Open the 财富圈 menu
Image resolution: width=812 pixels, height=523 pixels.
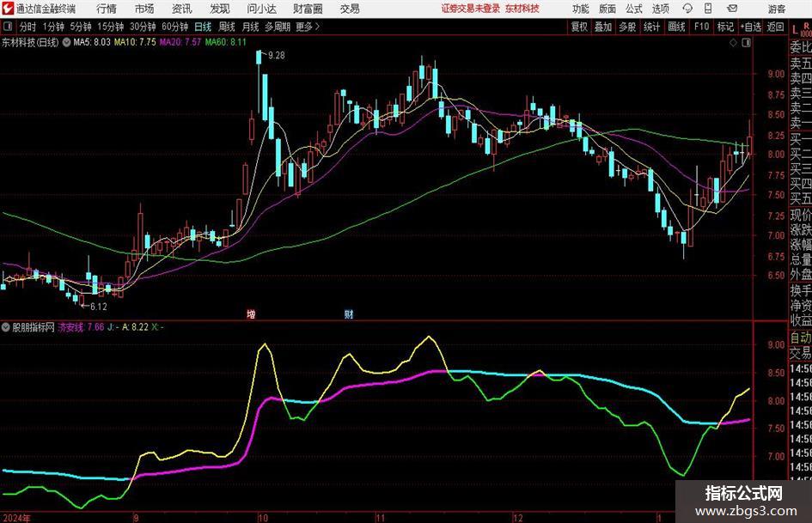tap(308, 9)
